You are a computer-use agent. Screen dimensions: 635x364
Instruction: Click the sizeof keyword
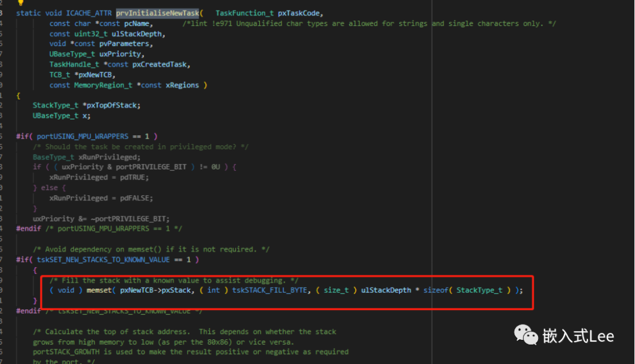point(436,290)
